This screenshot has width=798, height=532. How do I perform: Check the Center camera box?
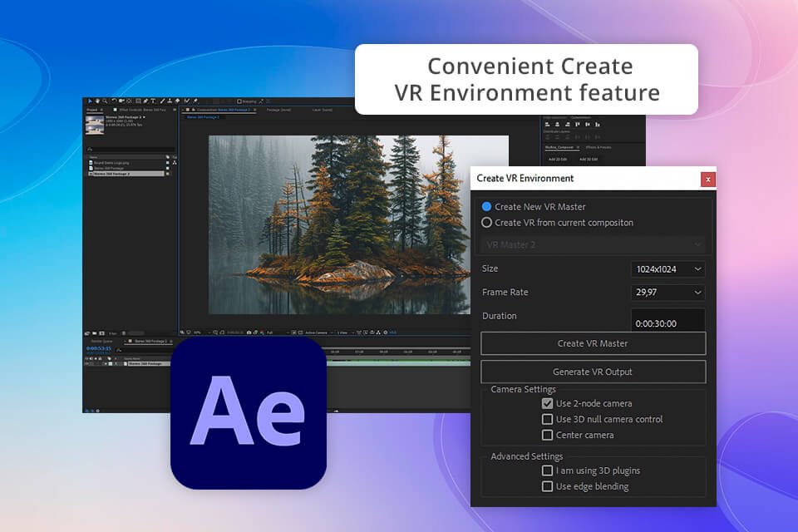click(547, 435)
